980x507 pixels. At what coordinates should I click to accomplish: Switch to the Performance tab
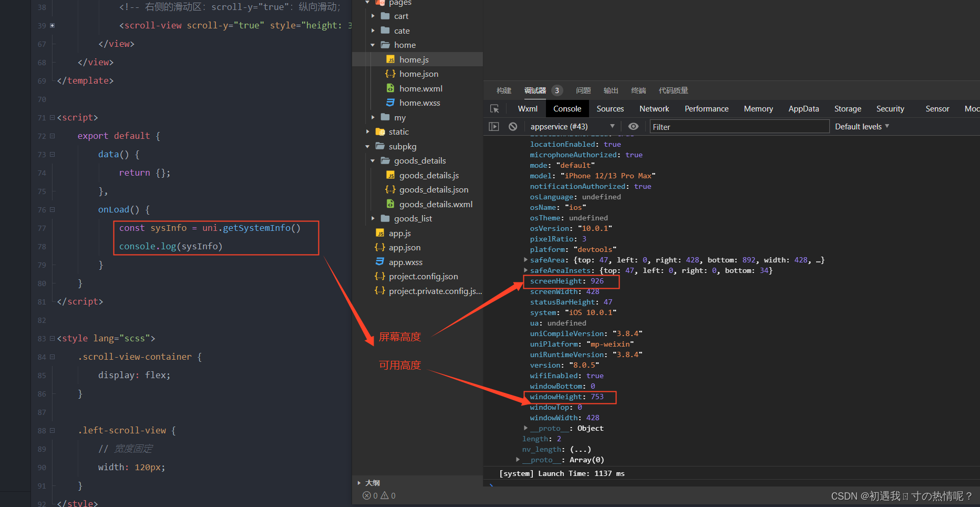click(x=706, y=109)
